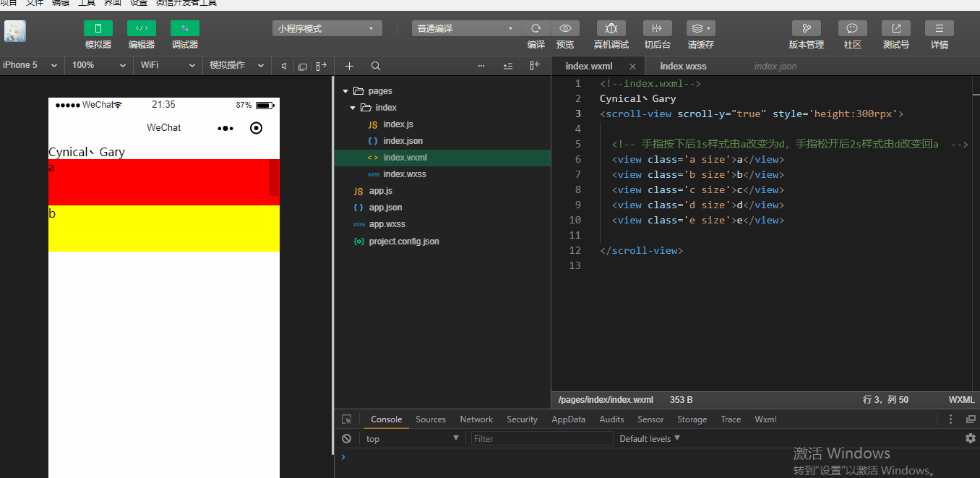This screenshot has width=980, height=478.
Task: Toggle the 调试器 debugger panel button
Action: pyautogui.click(x=185, y=29)
